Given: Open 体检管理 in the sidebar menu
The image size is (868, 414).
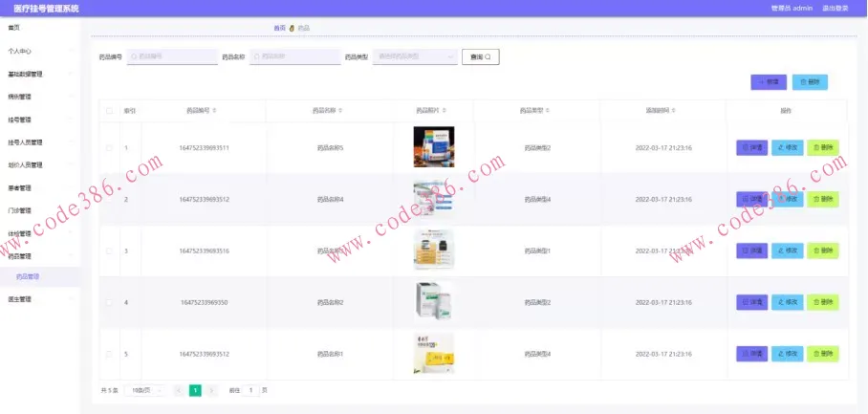Looking at the screenshot, I should (x=40, y=233).
